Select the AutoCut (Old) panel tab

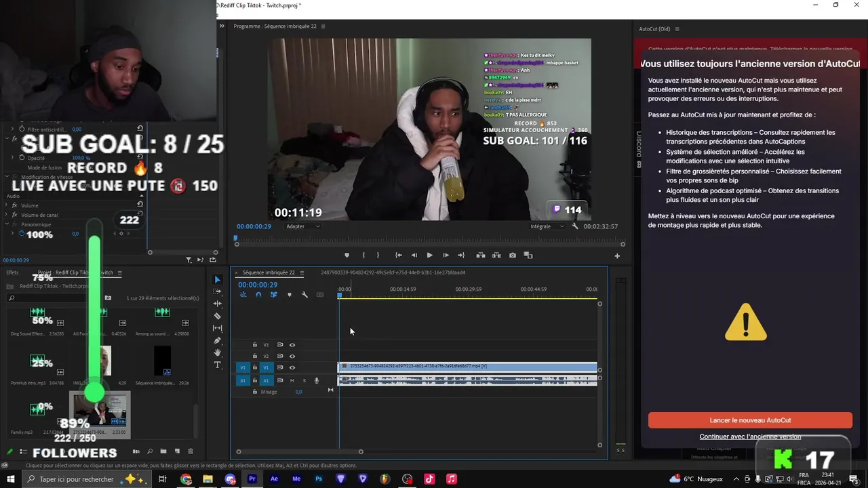coord(654,29)
